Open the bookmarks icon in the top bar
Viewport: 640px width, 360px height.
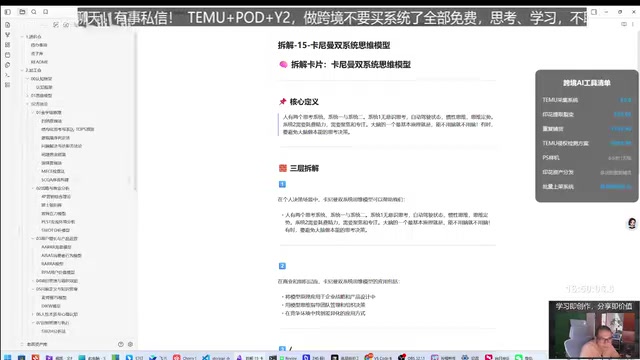click(46, 12)
